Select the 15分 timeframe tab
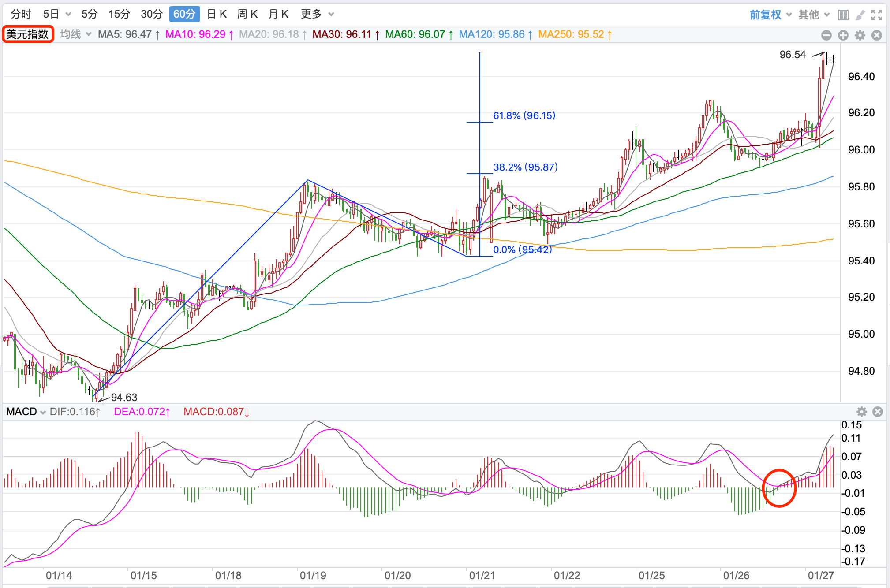 pos(119,14)
